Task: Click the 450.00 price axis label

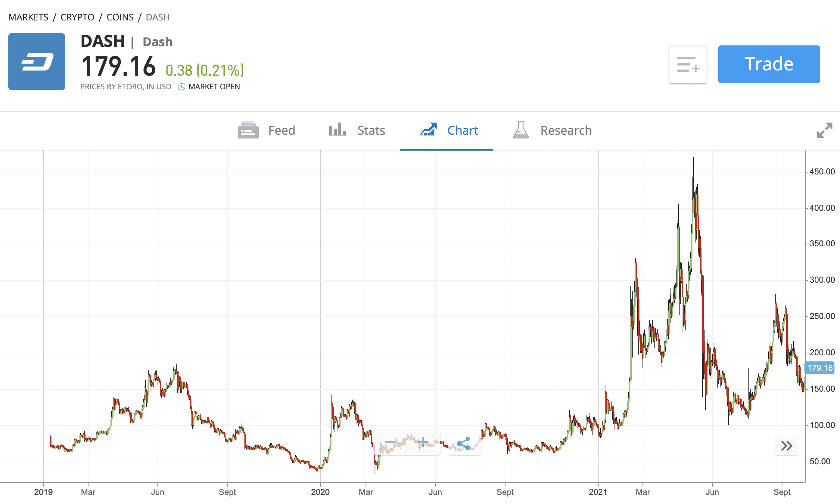Action: pos(822,172)
